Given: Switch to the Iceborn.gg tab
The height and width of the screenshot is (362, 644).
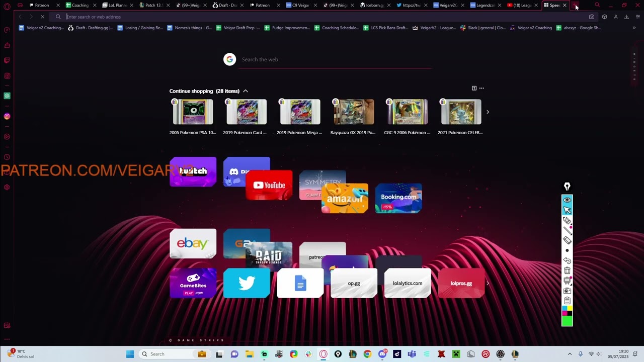Looking at the screenshot, I should pos(374,5).
